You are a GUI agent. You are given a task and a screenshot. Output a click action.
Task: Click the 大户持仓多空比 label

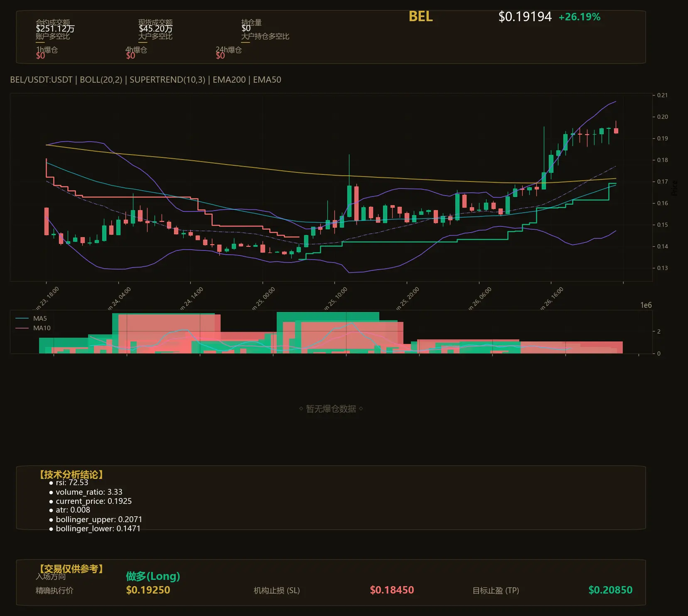tap(265, 36)
